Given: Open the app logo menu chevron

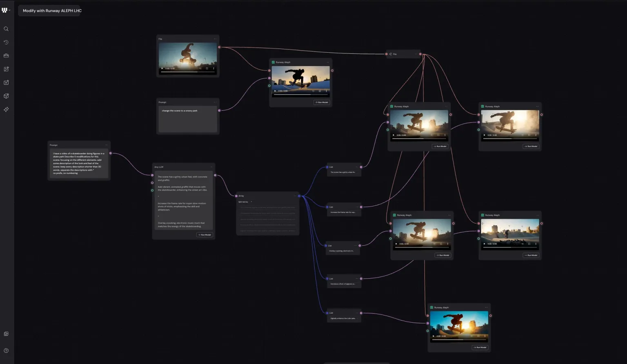Looking at the screenshot, I should 9,10.
